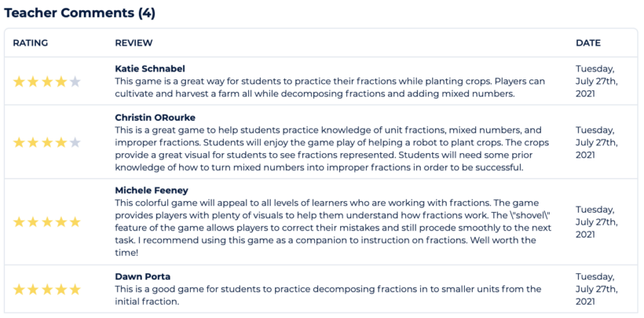
Task: Click the DATE column header
Action: click(587, 43)
